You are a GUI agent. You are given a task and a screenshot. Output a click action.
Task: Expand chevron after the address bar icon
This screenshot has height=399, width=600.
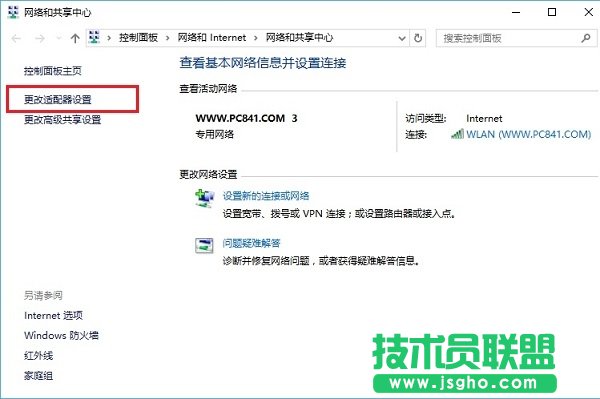(x=109, y=38)
